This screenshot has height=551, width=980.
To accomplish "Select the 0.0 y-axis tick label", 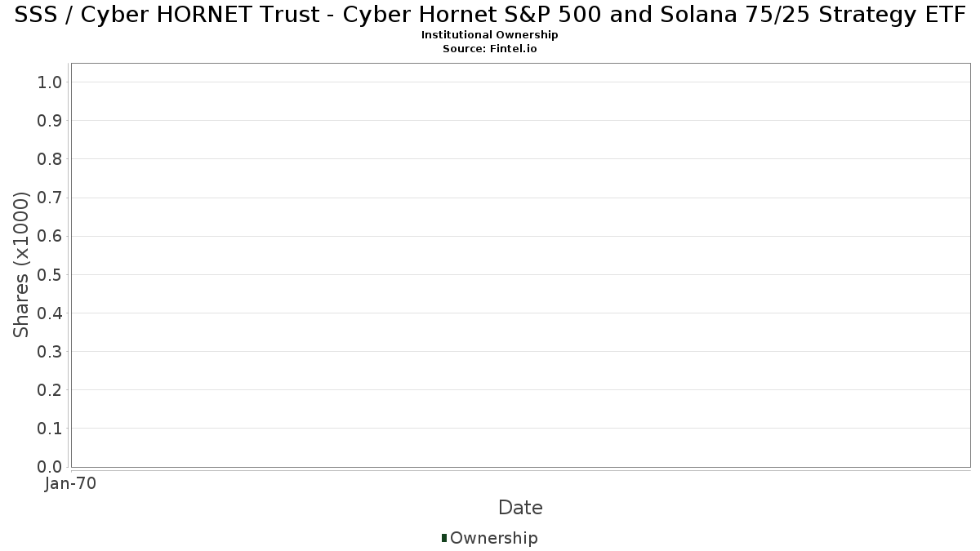I will tap(51, 467).
